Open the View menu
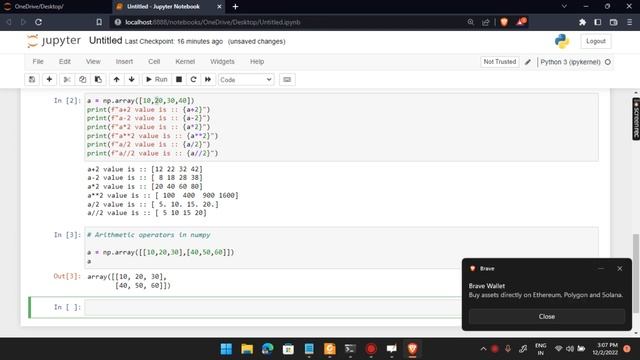 (93, 62)
